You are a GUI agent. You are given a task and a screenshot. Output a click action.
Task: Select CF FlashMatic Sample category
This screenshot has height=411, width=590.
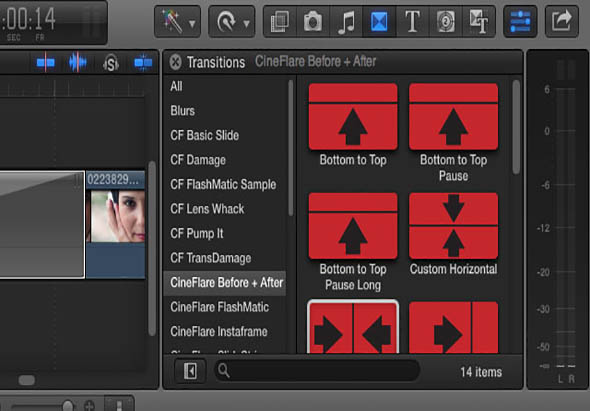pyautogui.click(x=225, y=184)
